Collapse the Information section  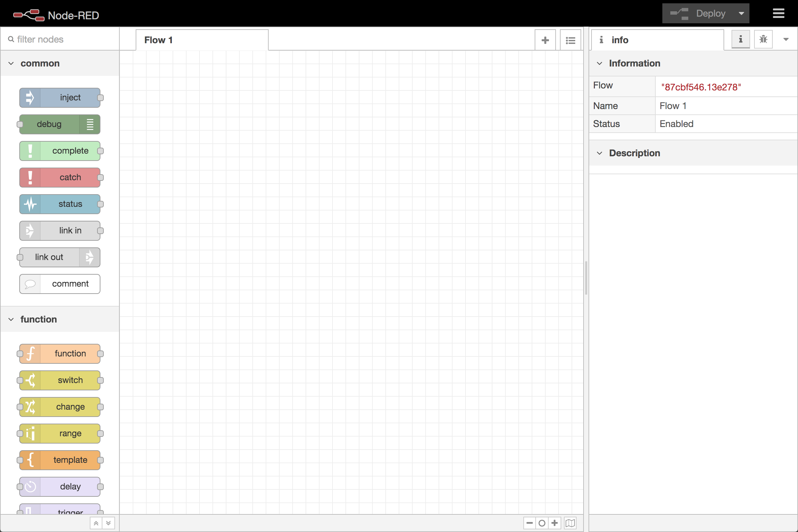coord(693,64)
